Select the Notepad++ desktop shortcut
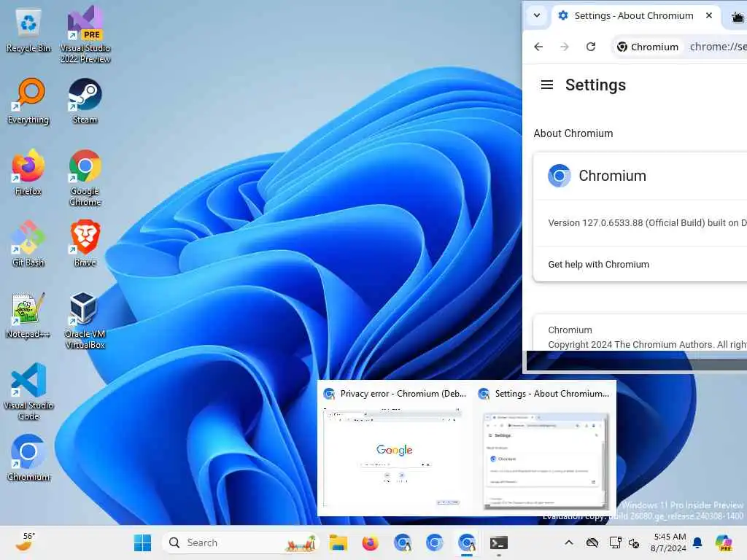The width and height of the screenshot is (747, 560). pyautogui.click(x=28, y=315)
